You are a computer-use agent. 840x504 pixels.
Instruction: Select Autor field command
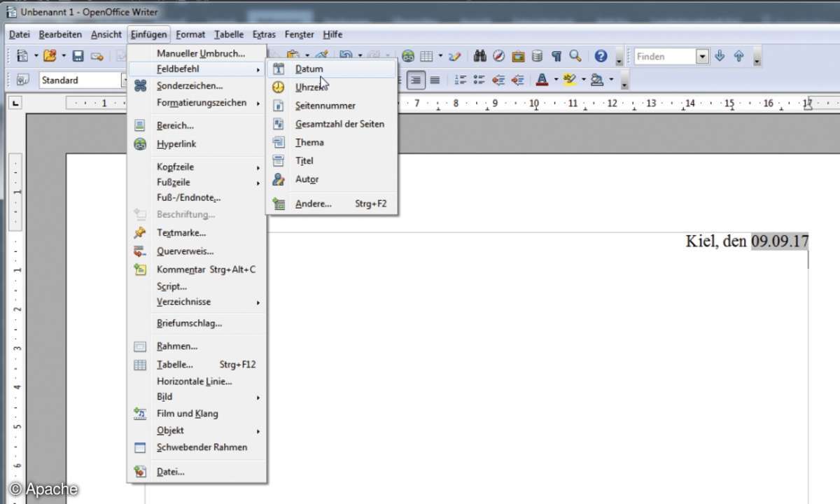click(x=332, y=179)
